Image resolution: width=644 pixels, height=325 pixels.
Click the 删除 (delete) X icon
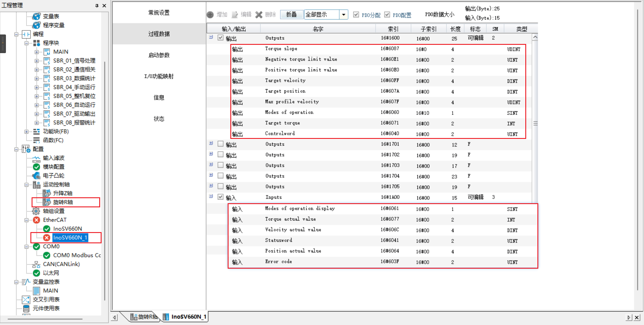259,15
